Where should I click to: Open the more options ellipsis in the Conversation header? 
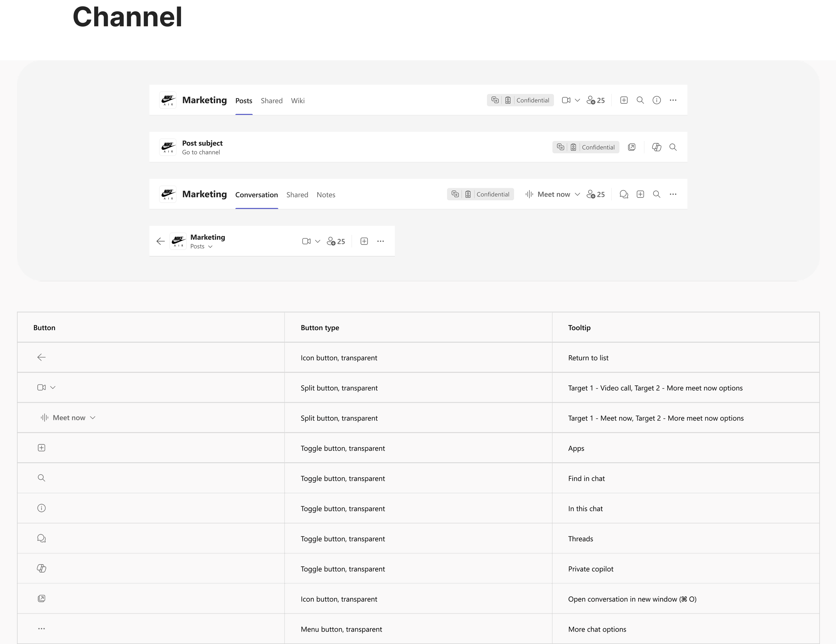(673, 194)
